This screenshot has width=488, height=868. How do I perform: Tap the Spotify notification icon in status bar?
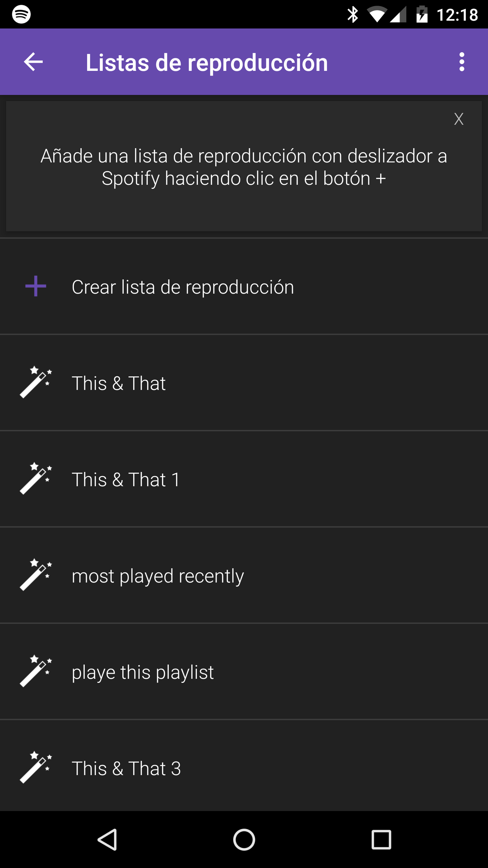tap(21, 14)
